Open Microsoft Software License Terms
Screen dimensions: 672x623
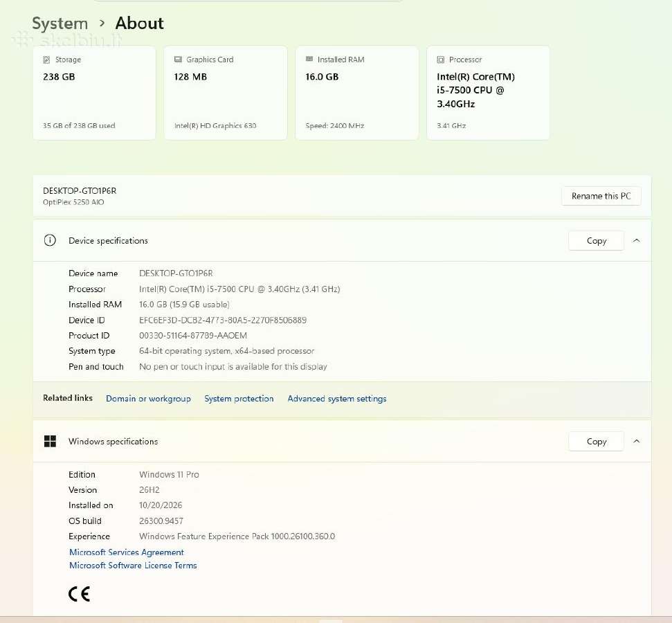pyautogui.click(x=133, y=565)
